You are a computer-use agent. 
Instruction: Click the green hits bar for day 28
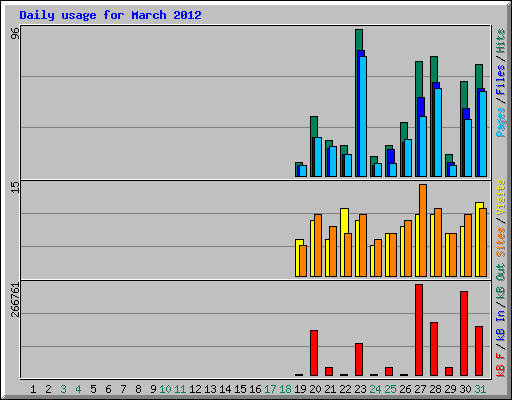pyautogui.click(x=434, y=69)
